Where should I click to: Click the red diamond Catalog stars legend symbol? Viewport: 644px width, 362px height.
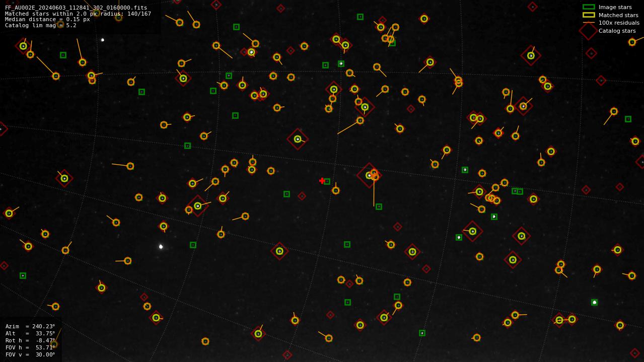coord(589,31)
